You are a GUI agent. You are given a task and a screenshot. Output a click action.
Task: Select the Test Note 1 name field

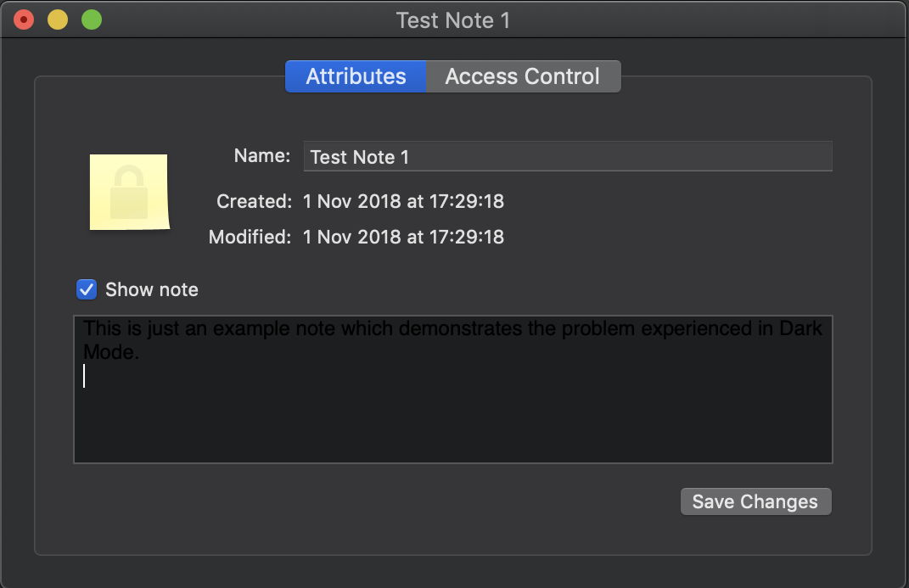(x=567, y=156)
